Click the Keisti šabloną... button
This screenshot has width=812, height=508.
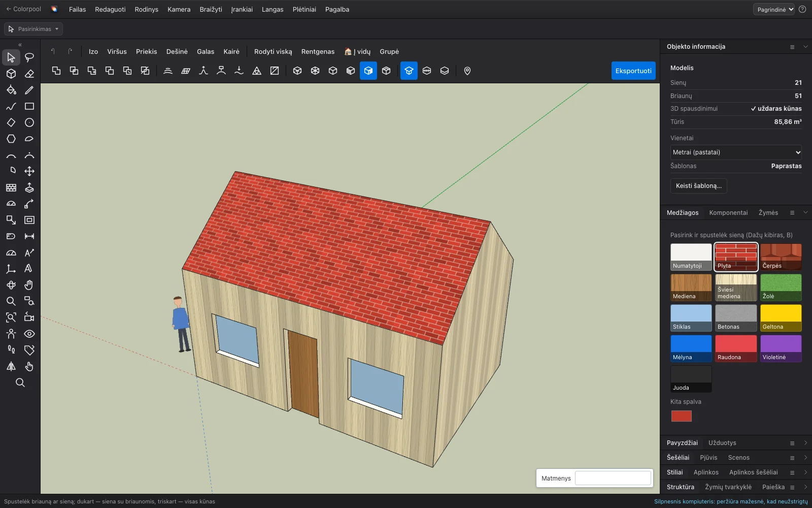click(698, 185)
